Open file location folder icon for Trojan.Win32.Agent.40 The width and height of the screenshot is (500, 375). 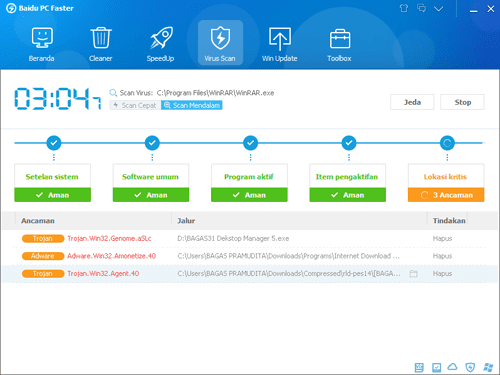click(x=413, y=274)
